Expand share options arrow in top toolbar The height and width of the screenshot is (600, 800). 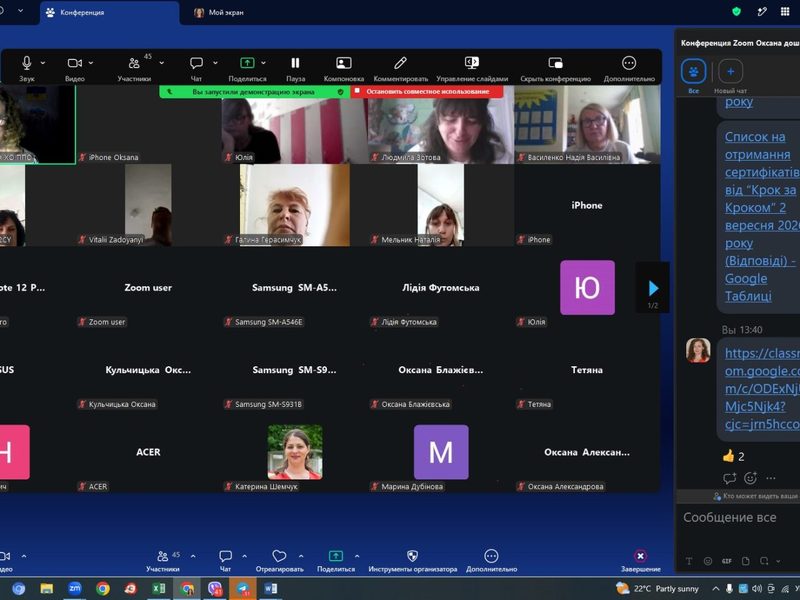(264, 63)
